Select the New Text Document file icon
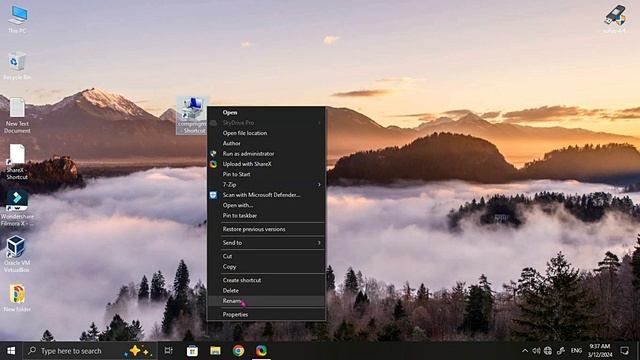Viewport: 640px width, 360px height. click(17, 116)
